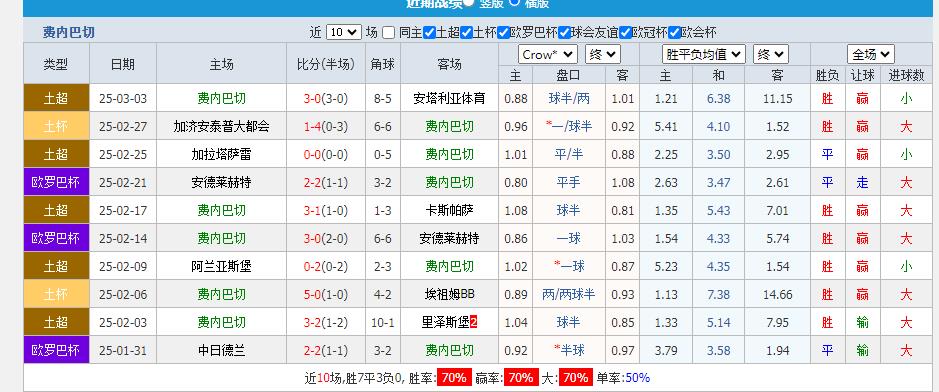Click the 50% value after 单率
939x392 pixels.
tap(637, 378)
